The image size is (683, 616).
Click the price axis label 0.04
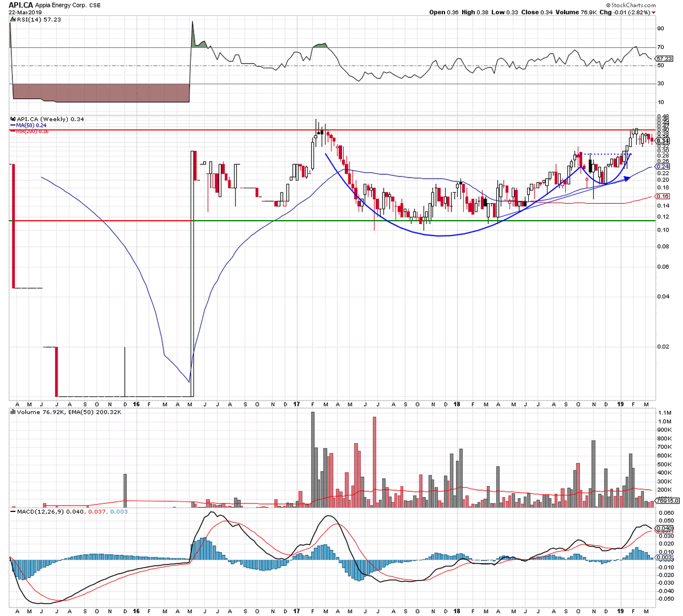point(663,296)
